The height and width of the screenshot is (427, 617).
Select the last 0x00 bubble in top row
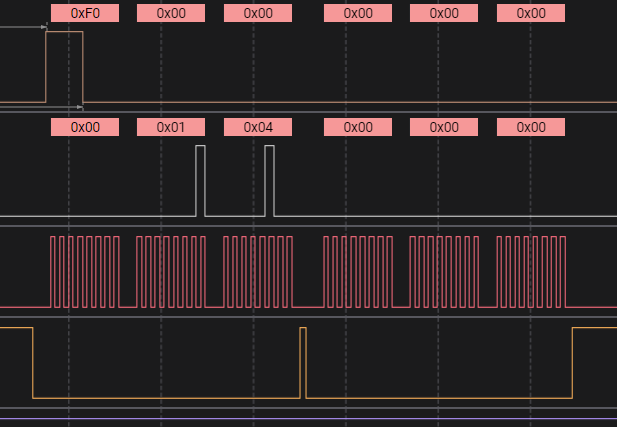click(531, 13)
